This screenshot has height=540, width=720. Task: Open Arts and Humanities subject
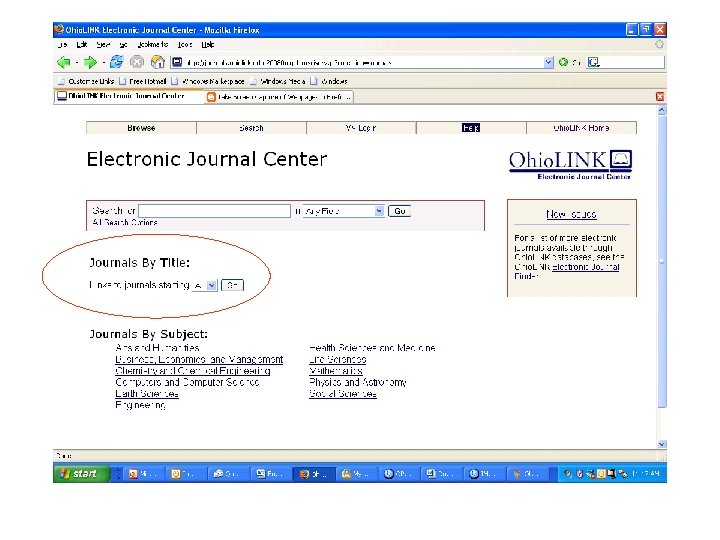[157, 348]
